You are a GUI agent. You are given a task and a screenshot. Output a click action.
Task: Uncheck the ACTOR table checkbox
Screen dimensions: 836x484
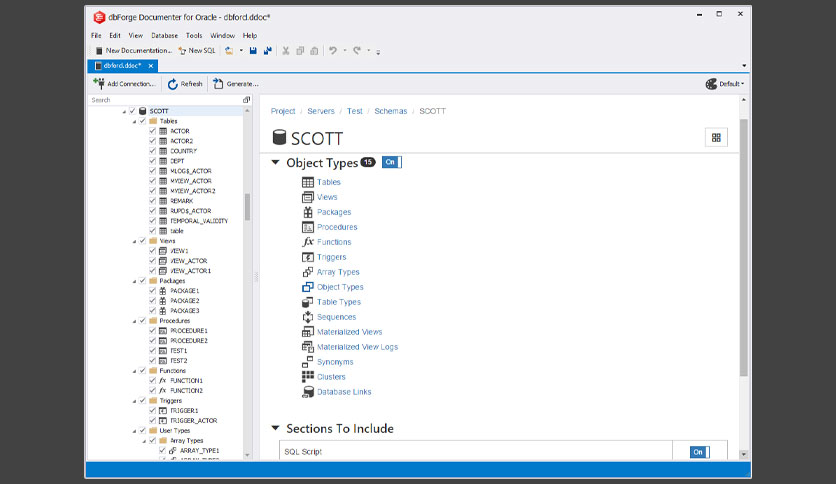pos(152,131)
